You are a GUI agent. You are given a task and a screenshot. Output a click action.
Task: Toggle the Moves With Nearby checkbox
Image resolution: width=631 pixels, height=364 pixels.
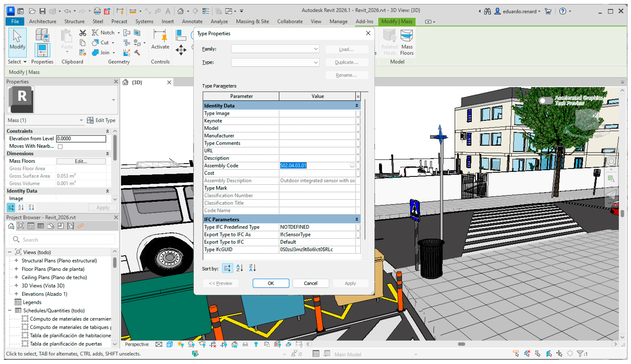click(x=60, y=147)
